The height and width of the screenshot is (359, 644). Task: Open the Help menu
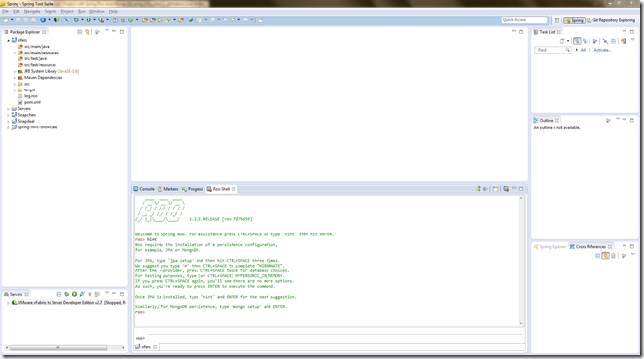[113, 11]
